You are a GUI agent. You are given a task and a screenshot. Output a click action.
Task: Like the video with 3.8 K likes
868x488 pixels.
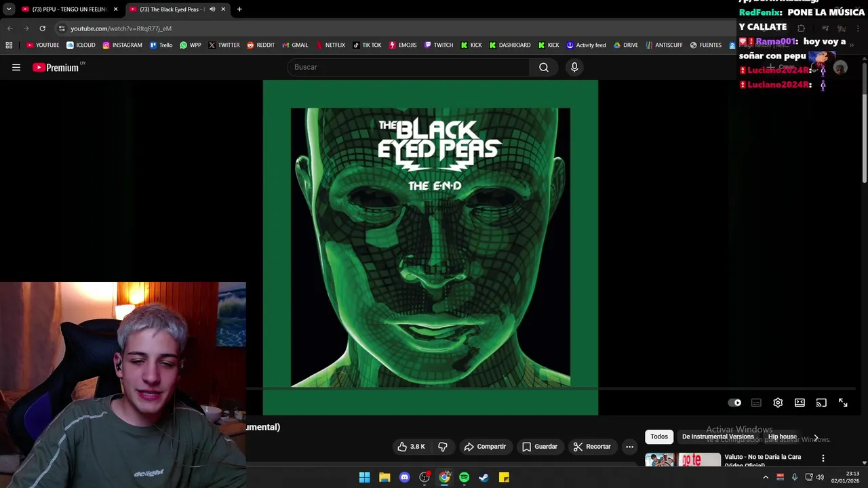412,447
